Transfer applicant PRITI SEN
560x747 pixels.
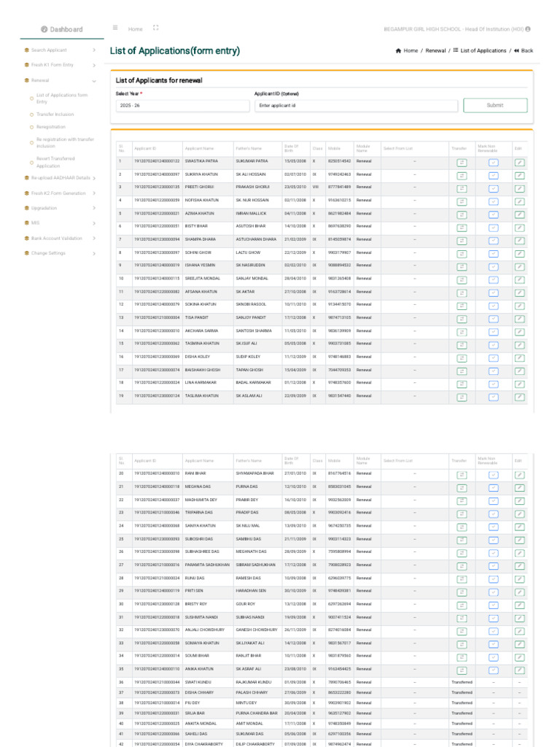pos(462,592)
